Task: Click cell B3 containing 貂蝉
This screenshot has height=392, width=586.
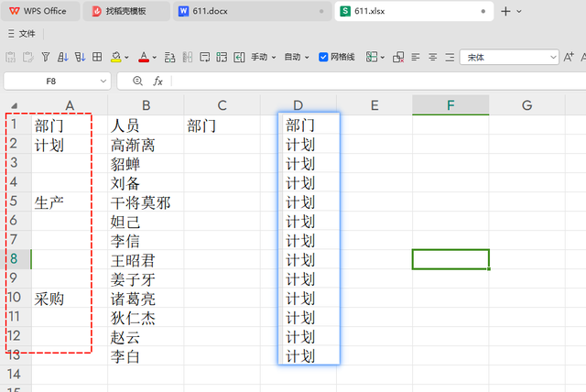Action: pyautogui.click(x=146, y=163)
